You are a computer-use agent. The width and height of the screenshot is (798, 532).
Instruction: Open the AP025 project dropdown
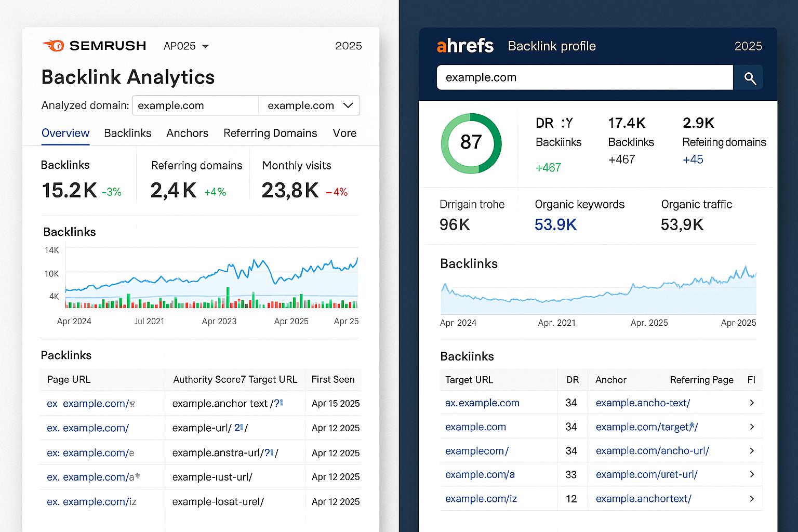(186, 46)
